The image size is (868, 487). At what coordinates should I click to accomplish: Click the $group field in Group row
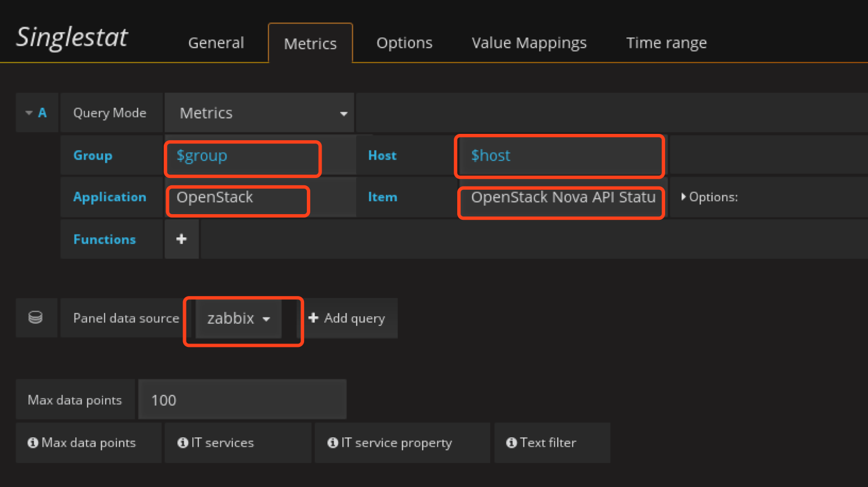click(x=243, y=156)
